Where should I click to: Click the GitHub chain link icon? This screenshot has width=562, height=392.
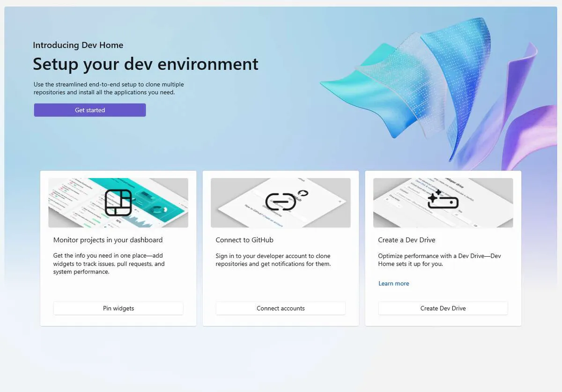281,202
